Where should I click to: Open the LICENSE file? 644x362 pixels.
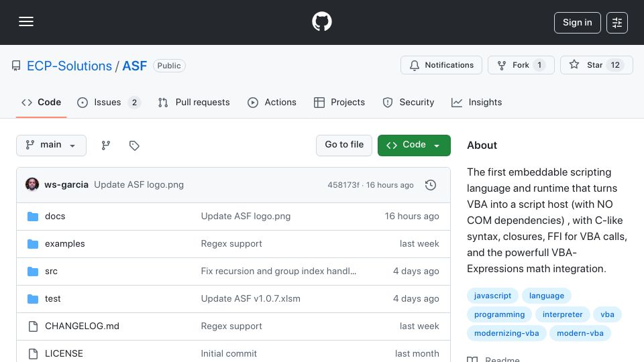click(64, 354)
